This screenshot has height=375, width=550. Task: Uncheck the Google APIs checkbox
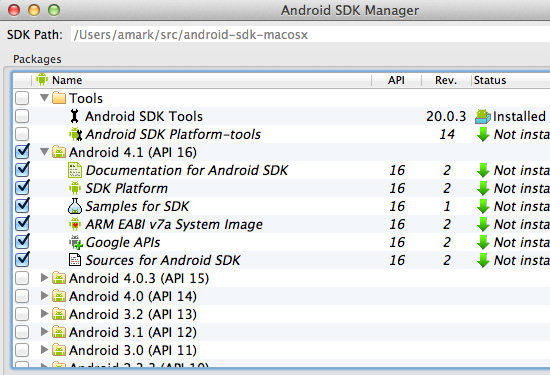coord(22,242)
